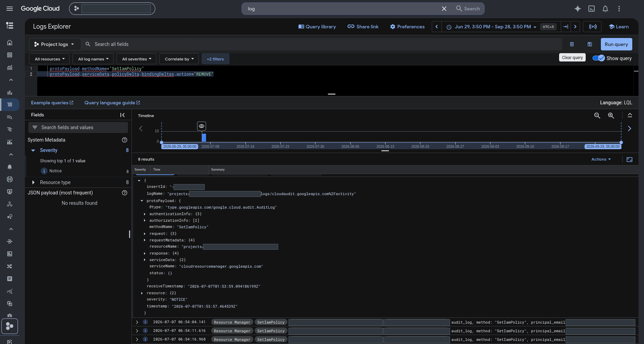The height and width of the screenshot is (344, 644).
Task: Activate Cloud Shell terminal icon
Action: click(x=592, y=9)
